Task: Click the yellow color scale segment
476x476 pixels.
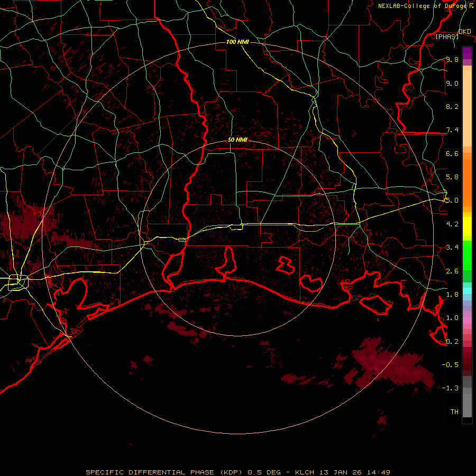Action: (467, 226)
